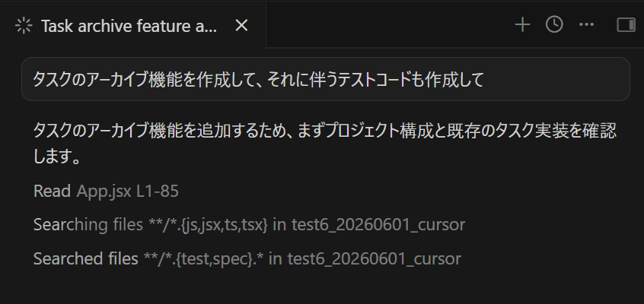Image resolution: width=644 pixels, height=304 pixels.
Task: Toggle the side panel layout icon
Action: [x=626, y=25]
